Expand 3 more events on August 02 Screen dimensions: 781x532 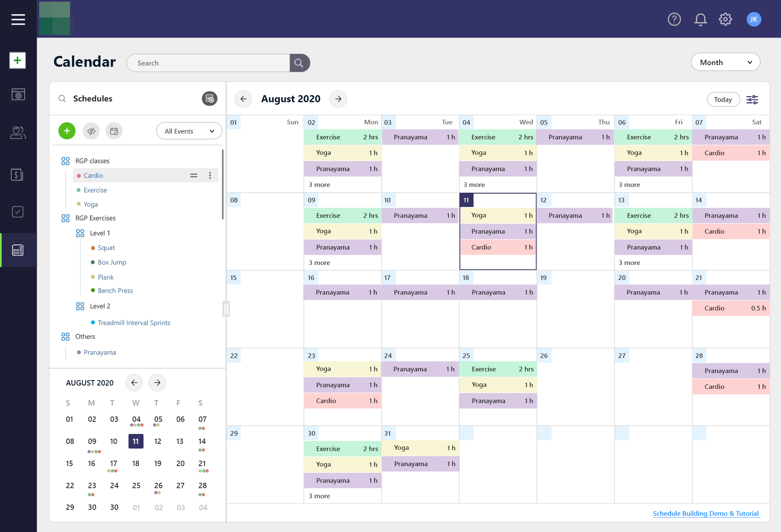[319, 184]
